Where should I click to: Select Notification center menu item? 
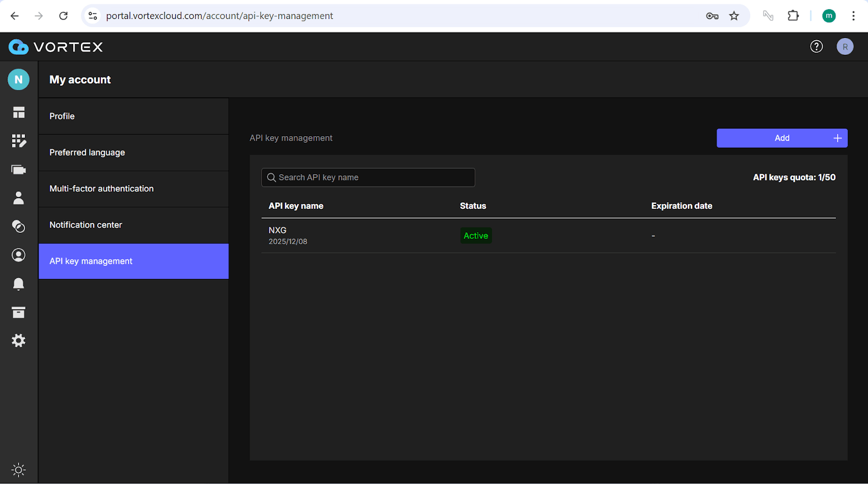(133, 225)
